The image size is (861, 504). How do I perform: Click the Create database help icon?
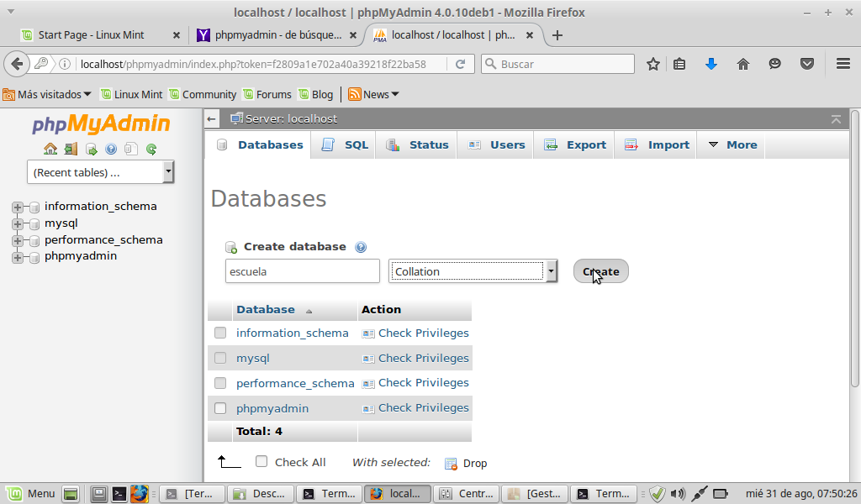tap(361, 247)
